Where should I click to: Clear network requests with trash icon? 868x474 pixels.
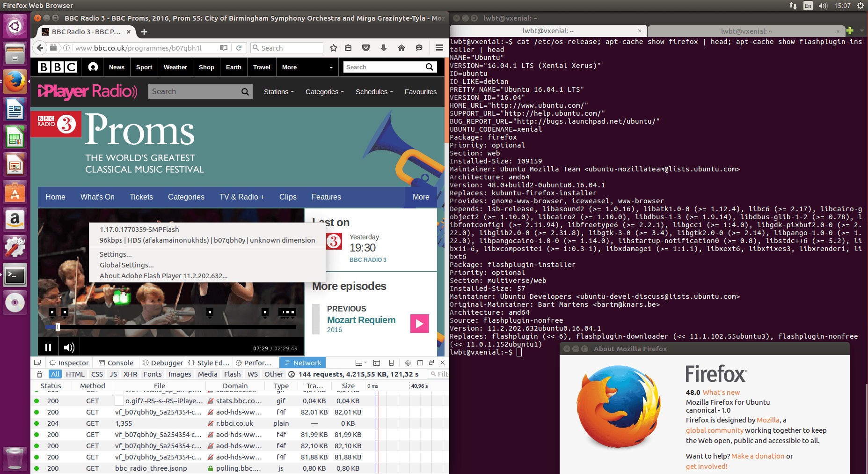[x=40, y=374]
